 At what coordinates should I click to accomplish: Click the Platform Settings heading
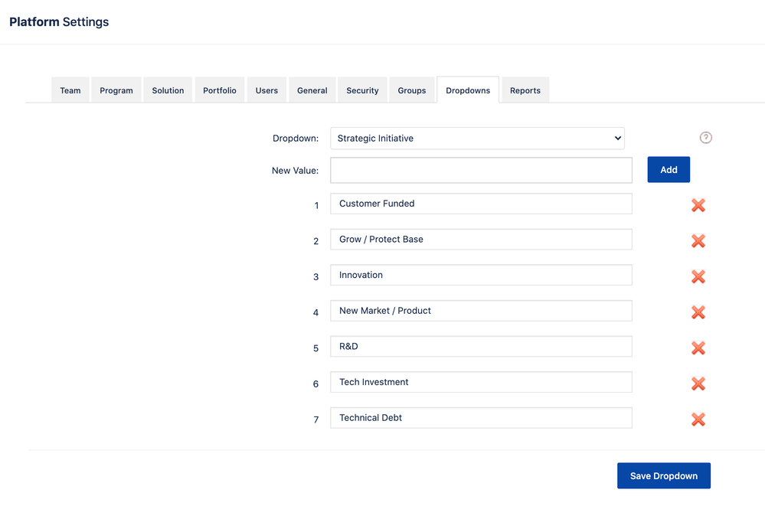coord(59,22)
